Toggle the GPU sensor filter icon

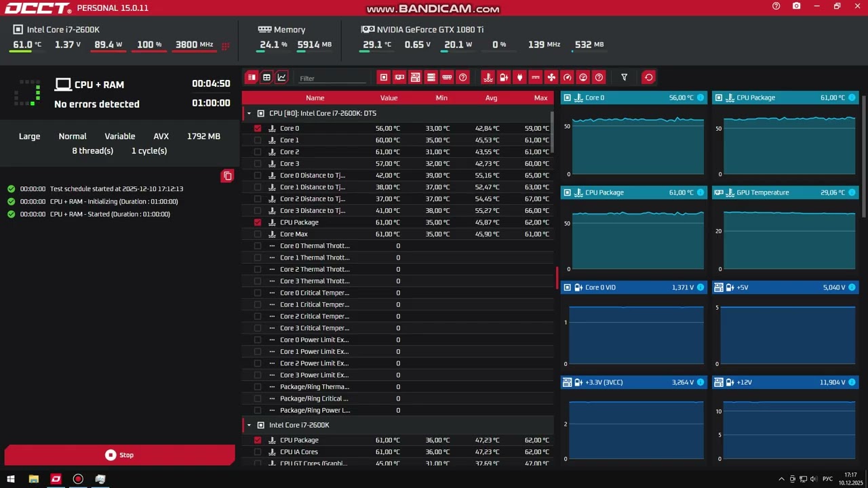[x=399, y=77]
